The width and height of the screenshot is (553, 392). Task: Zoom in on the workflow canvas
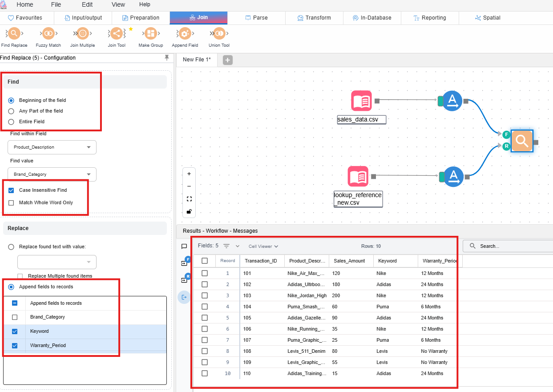tap(189, 174)
